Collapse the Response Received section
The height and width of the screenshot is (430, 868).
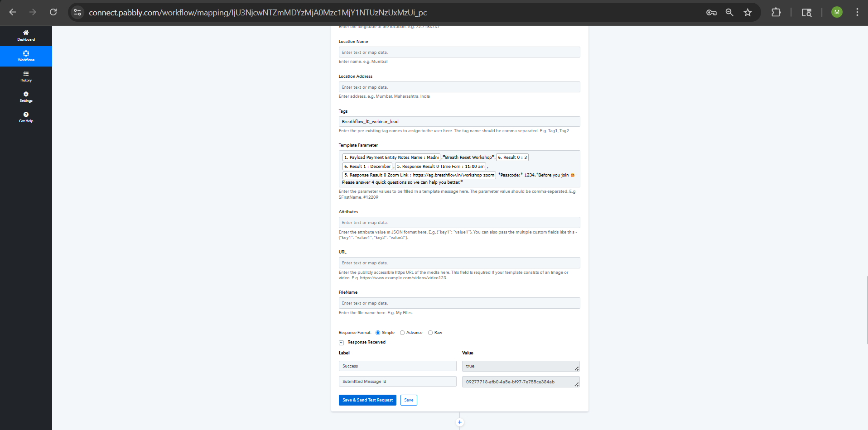click(x=341, y=343)
